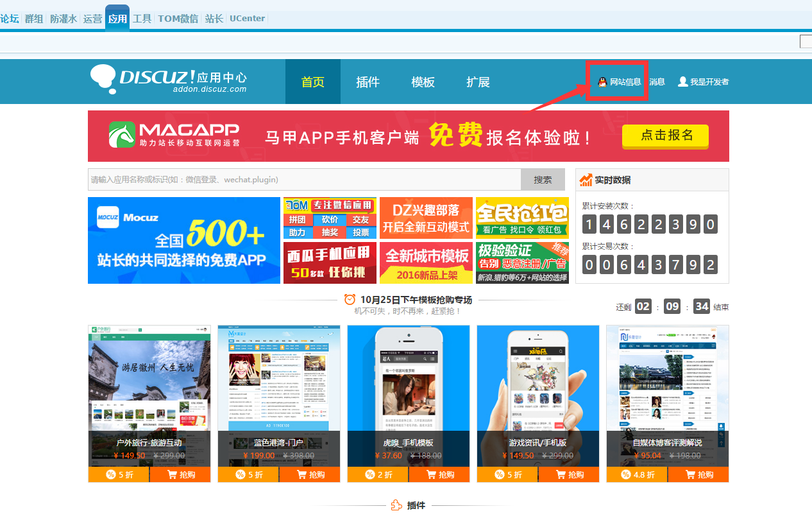Open UCenter in the top admin menu

tap(247, 19)
